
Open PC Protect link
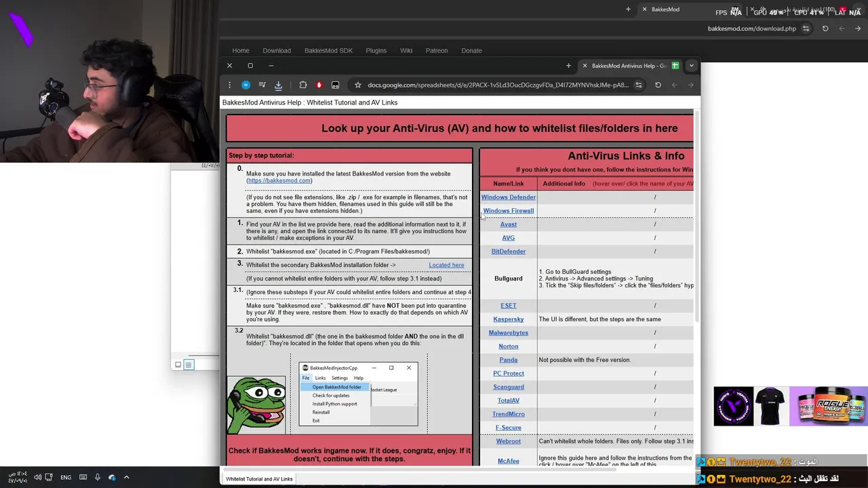pyautogui.click(x=508, y=373)
